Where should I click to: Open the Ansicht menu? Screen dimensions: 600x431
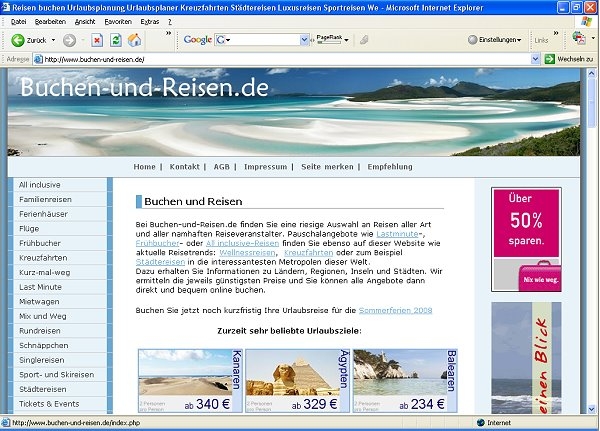[x=85, y=21]
